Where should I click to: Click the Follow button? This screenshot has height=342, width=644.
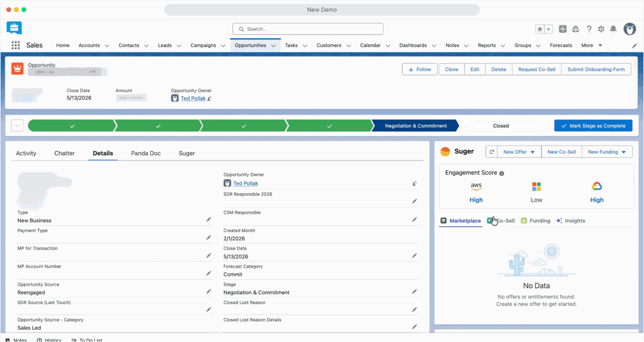click(419, 69)
